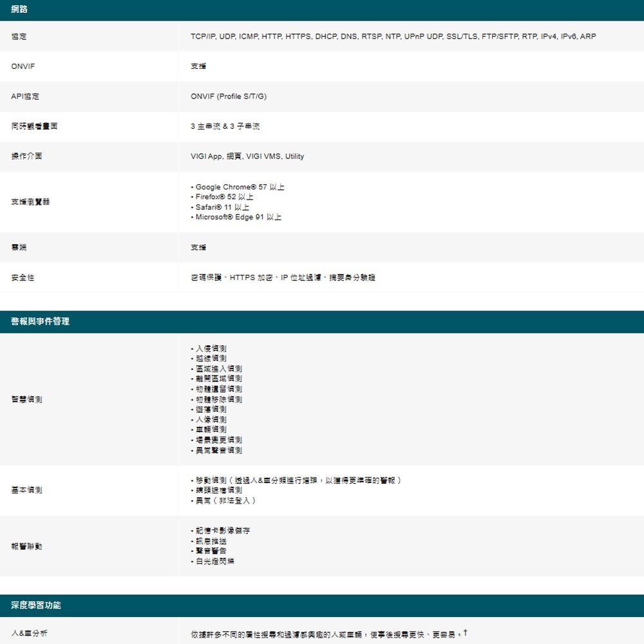Select the '智慧偵測' row label

click(x=26, y=399)
